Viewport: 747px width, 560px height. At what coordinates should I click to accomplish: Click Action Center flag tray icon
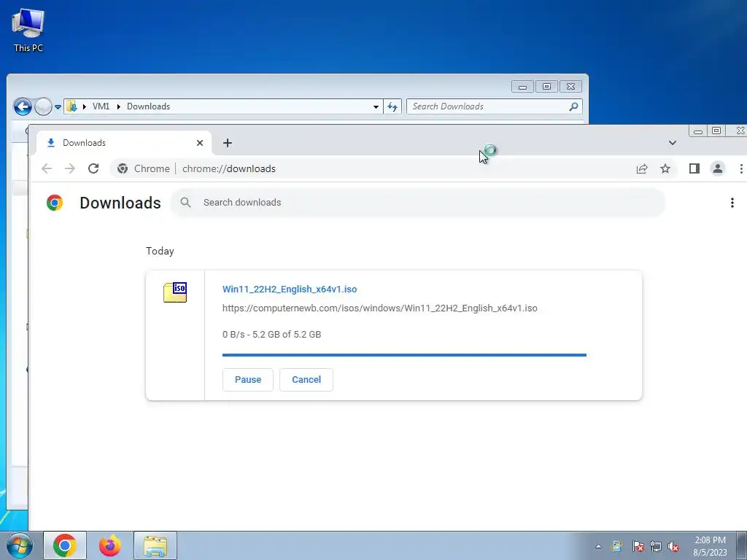click(x=638, y=546)
